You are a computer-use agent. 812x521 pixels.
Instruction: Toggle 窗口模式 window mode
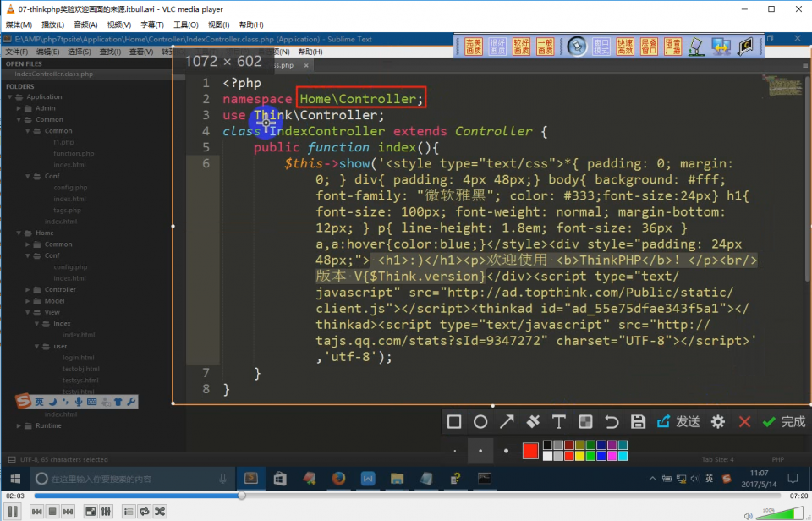tap(601, 46)
